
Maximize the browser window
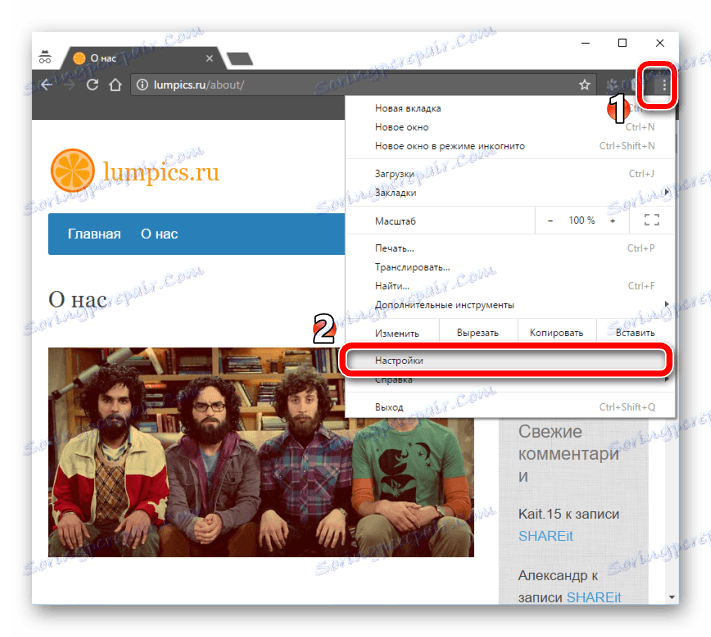pos(623,43)
